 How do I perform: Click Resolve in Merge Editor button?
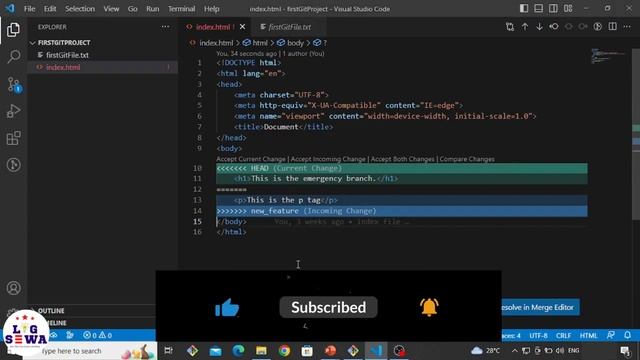[x=540, y=307]
